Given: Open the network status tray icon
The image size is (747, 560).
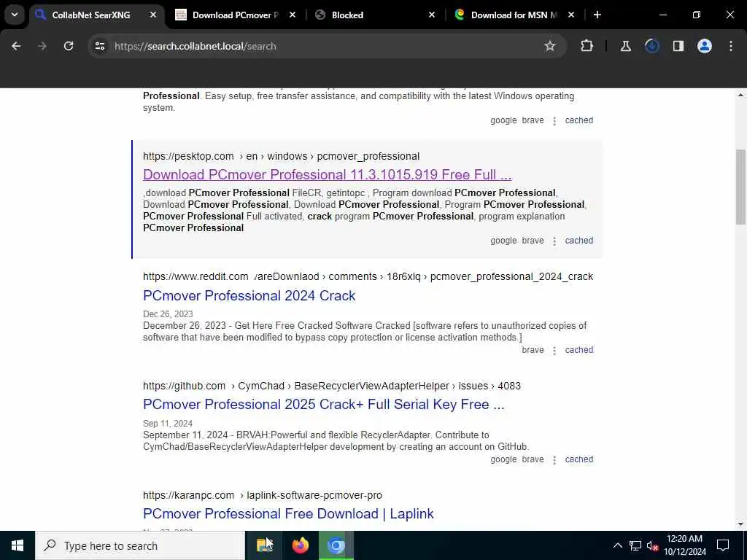Looking at the screenshot, I should point(635,545).
